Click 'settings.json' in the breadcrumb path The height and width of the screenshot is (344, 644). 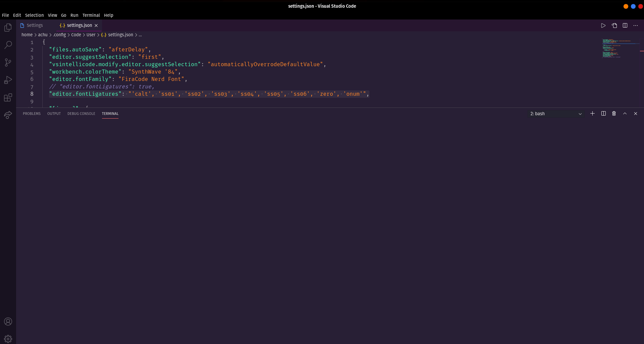(120, 35)
